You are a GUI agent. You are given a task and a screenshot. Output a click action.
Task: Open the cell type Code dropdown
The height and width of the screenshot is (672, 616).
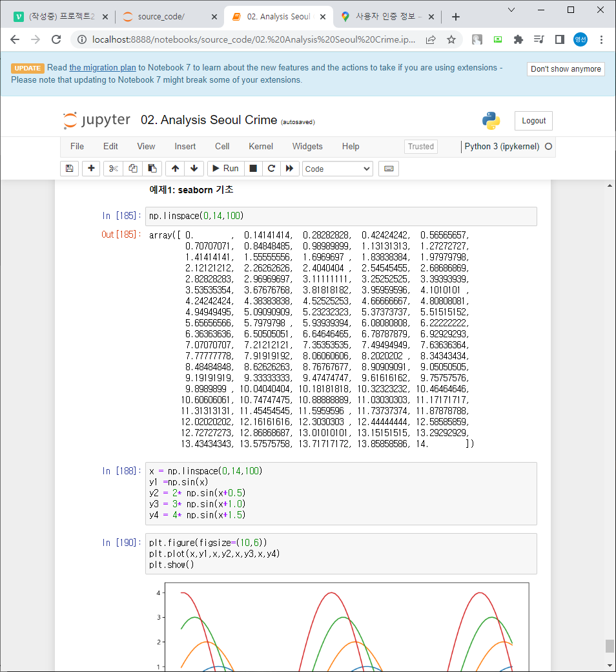coord(338,169)
